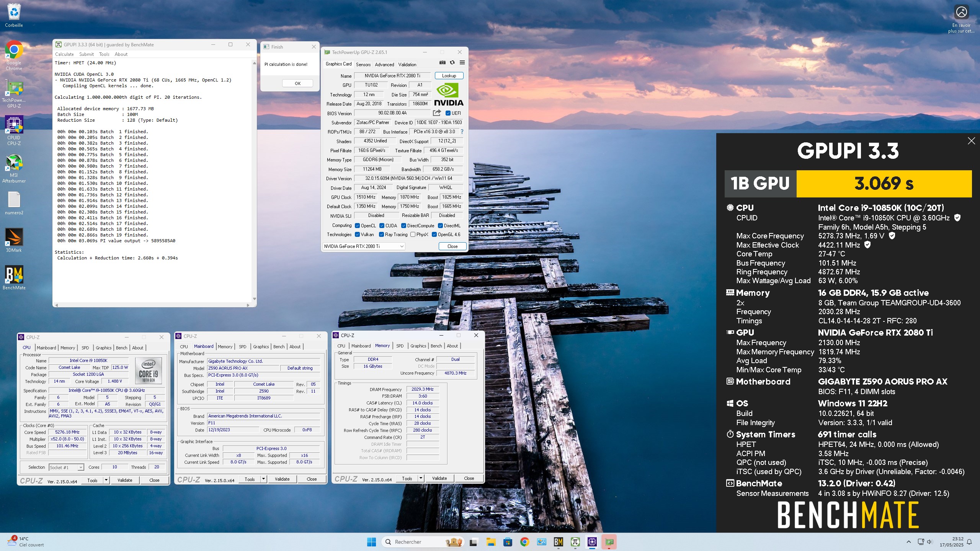Screen dimensions: 980x551
Task: Open the Calculate menu in GPUPI
Action: [x=64, y=54]
